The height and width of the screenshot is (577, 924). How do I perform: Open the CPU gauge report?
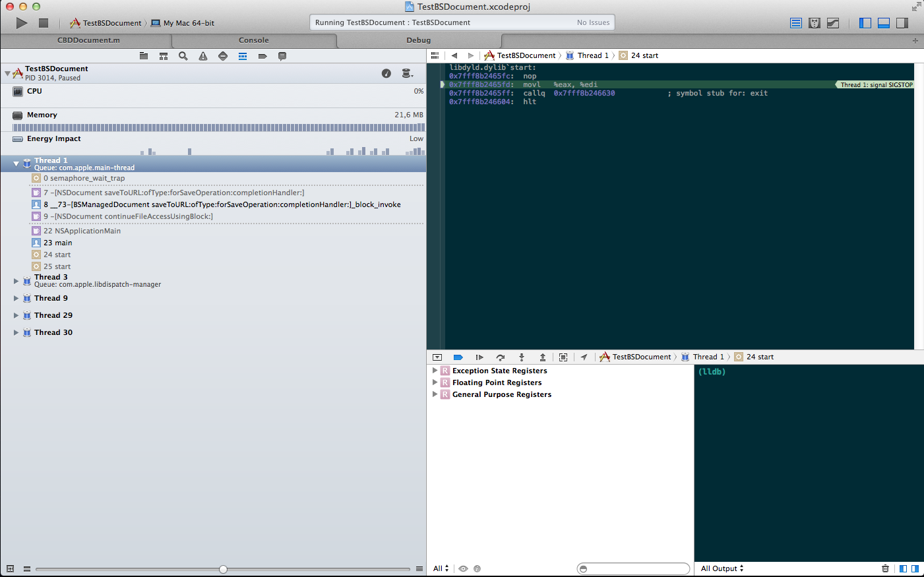[213, 96]
